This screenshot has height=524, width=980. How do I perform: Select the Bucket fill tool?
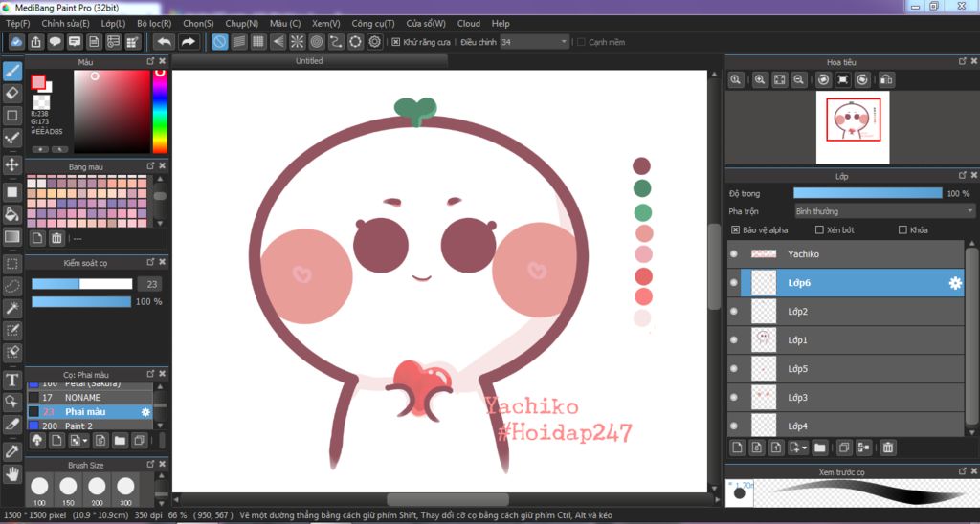point(11,213)
